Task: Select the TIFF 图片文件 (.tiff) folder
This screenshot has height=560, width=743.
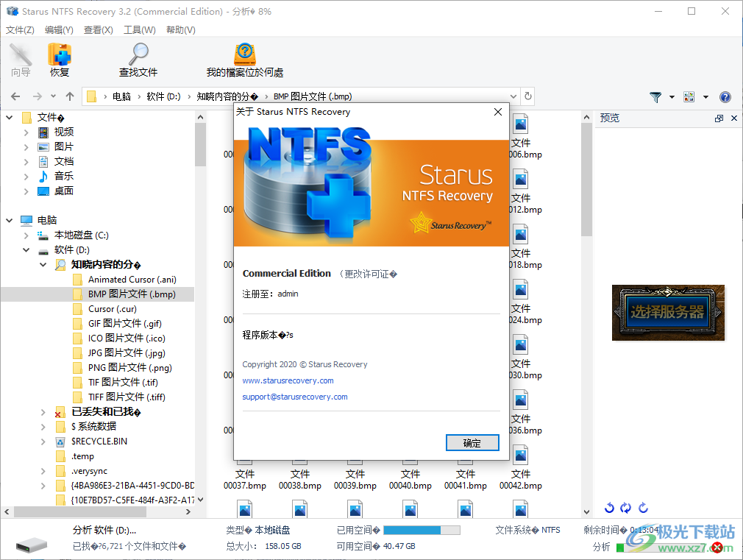Action: pyautogui.click(x=119, y=397)
